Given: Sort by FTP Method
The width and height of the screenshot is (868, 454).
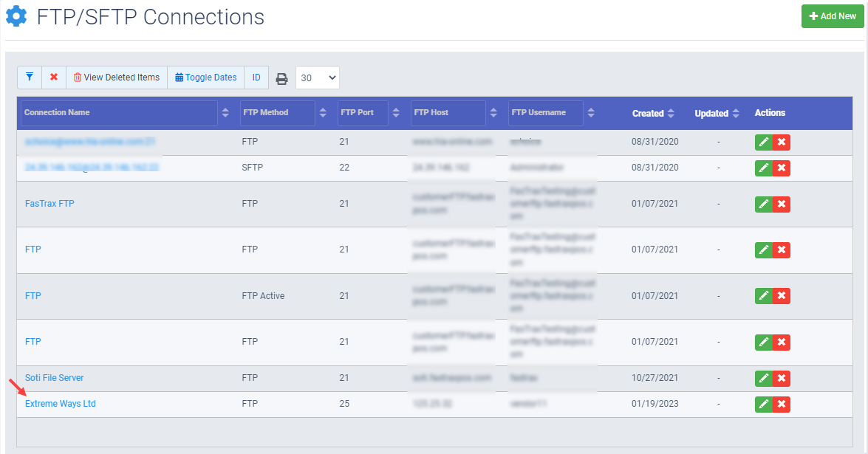Looking at the screenshot, I should click(323, 113).
